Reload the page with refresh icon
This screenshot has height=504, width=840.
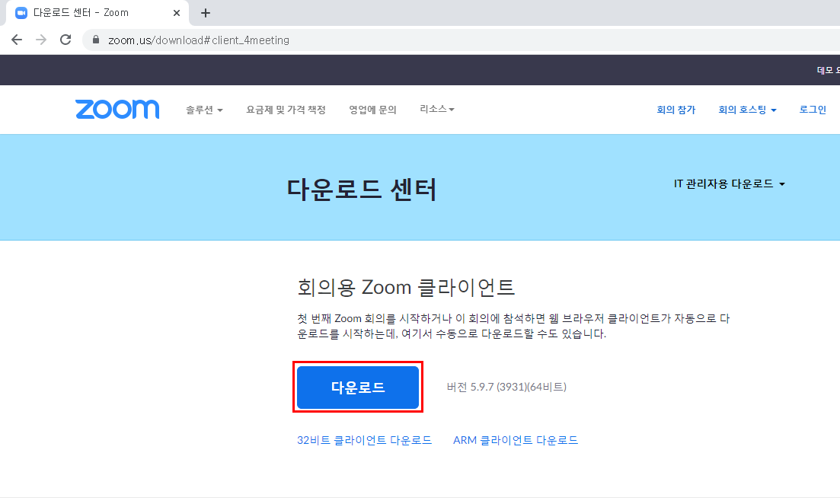pyautogui.click(x=65, y=40)
